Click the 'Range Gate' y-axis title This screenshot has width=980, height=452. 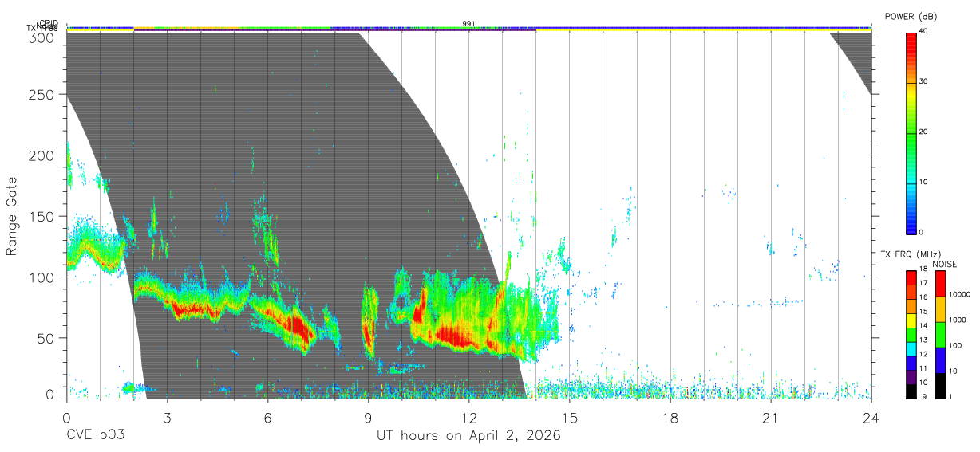12,215
